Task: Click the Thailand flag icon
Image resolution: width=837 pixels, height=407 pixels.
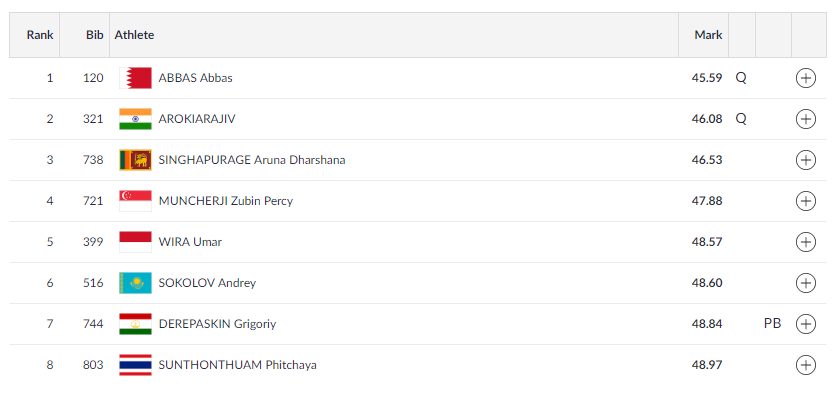Action: (x=135, y=365)
